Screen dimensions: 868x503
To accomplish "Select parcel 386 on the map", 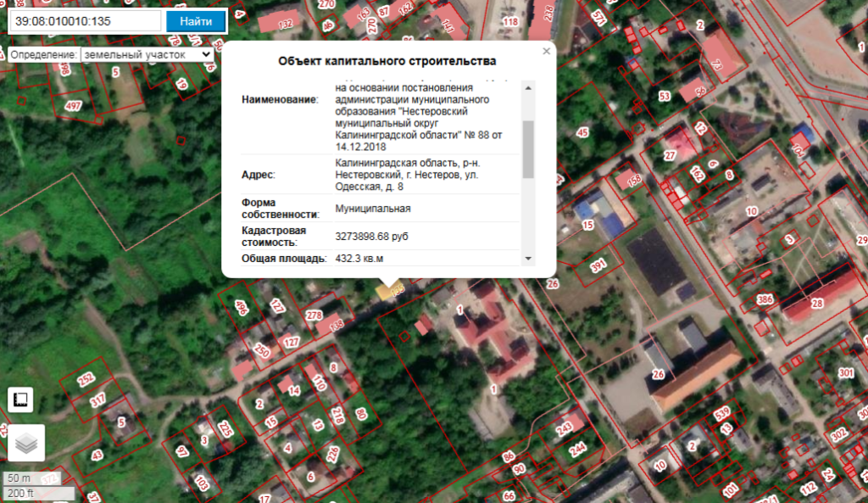I will point(765,300).
